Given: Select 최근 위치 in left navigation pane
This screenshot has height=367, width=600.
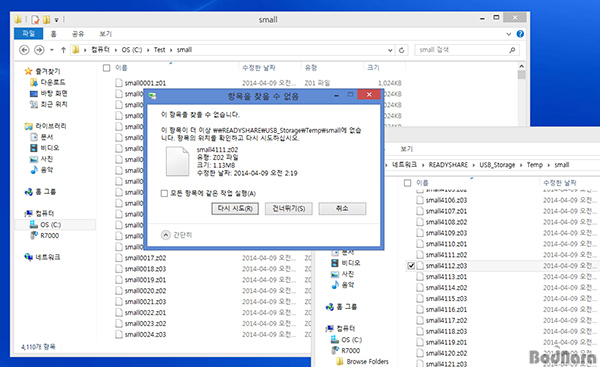Looking at the screenshot, I should click(54, 104).
